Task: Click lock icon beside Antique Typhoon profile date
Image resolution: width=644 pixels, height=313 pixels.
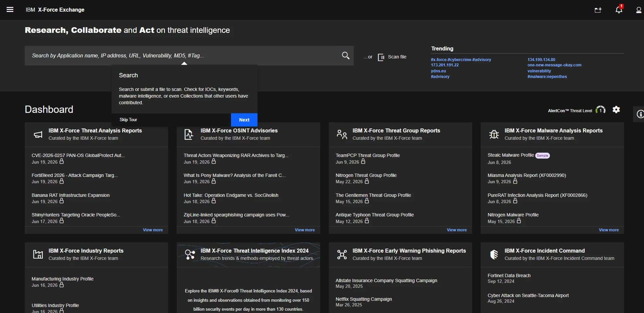Action: point(366,221)
